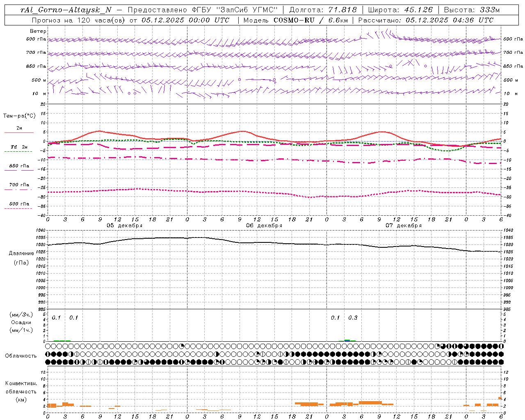Select the Широта: 45.126 value

point(400,10)
